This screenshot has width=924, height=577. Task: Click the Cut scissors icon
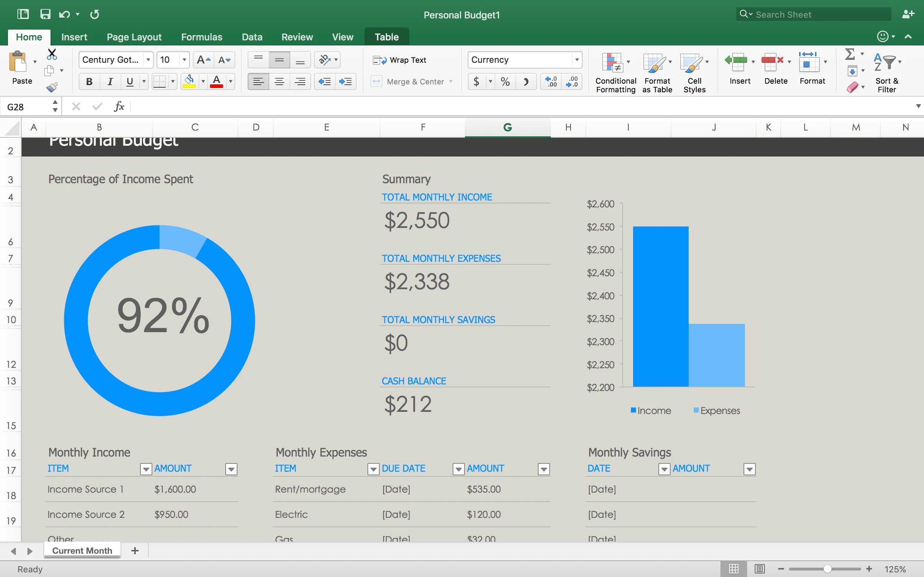pyautogui.click(x=52, y=54)
